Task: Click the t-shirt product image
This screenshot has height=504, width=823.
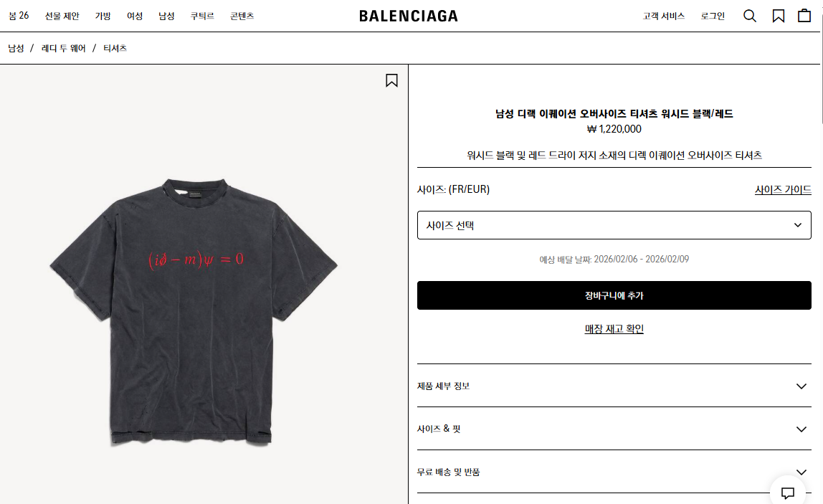Action: click(194, 313)
